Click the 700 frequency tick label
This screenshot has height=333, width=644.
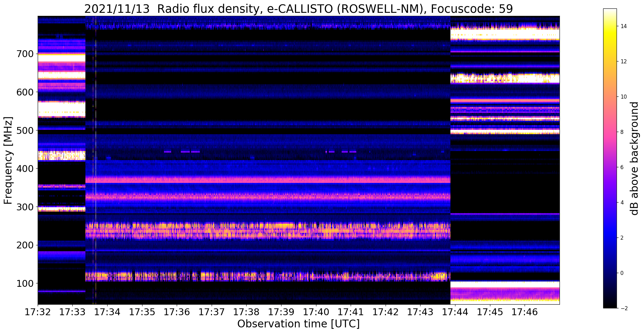click(x=25, y=54)
